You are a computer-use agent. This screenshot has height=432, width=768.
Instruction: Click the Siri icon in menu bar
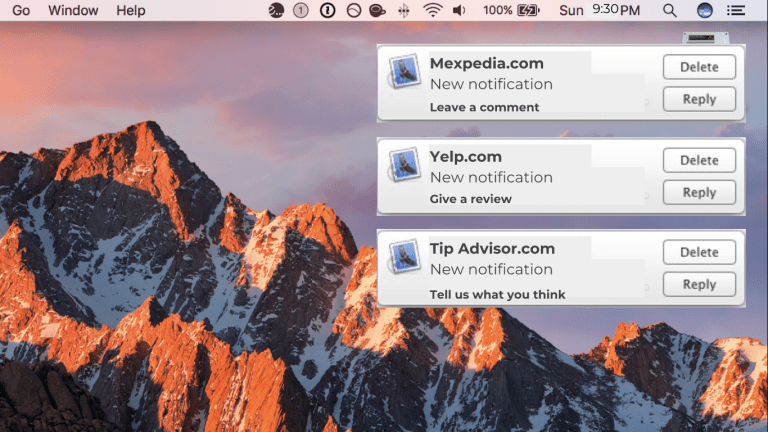coord(704,10)
